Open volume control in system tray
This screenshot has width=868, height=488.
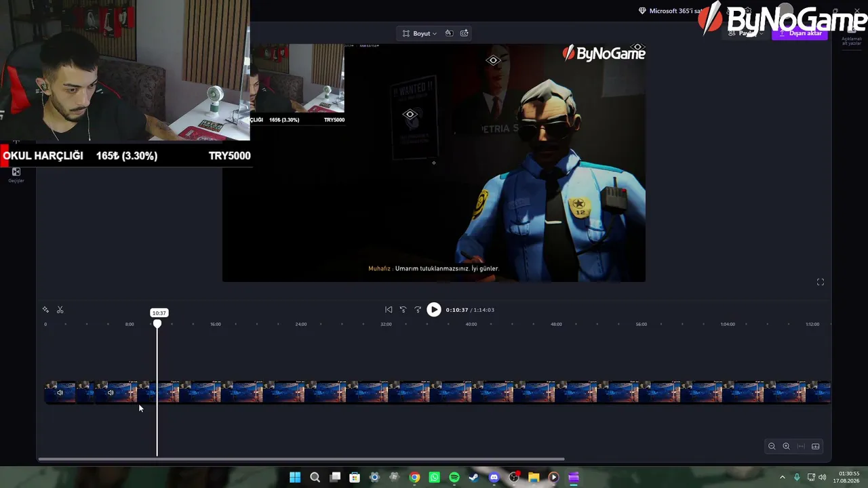coord(823,477)
